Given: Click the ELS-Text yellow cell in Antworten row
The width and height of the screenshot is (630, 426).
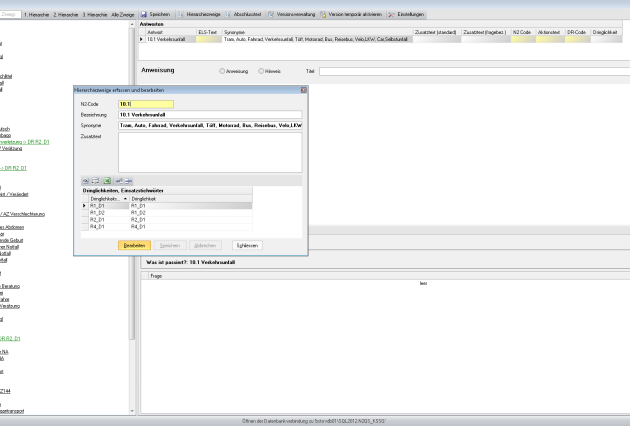Looking at the screenshot, I should coord(209,39).
